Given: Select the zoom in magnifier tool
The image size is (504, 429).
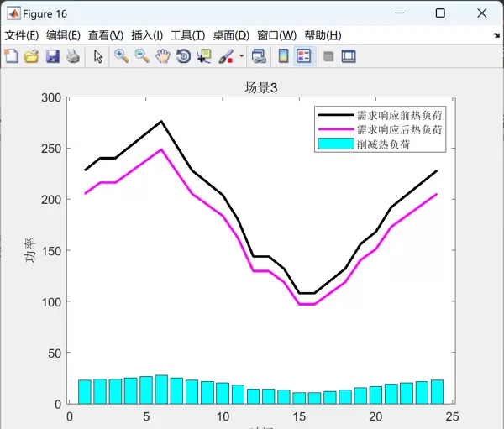Looking at the screenshot, I should coord(122,56).
